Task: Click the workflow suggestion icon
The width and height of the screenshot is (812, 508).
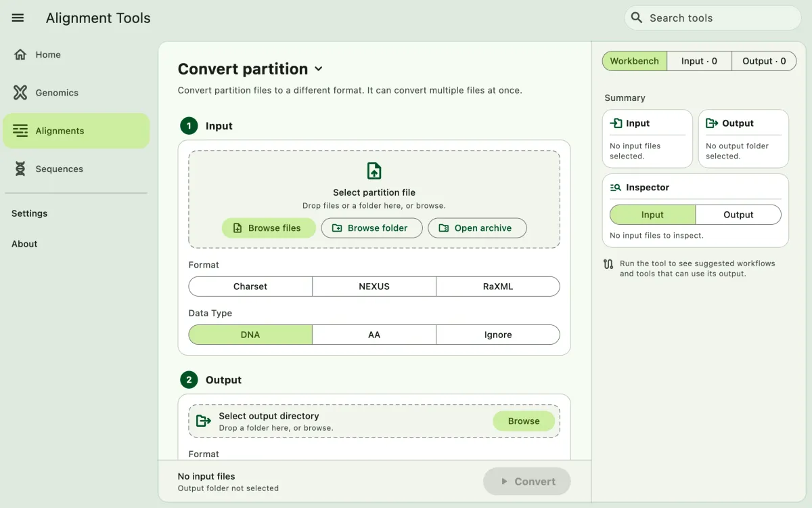Action: [608, 264]
